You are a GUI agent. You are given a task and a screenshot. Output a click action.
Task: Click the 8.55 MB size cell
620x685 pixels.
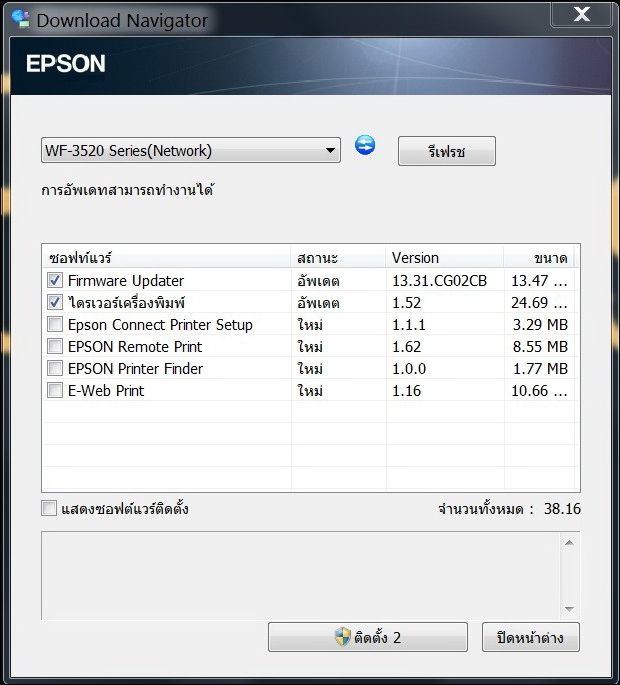click(540, 346)
